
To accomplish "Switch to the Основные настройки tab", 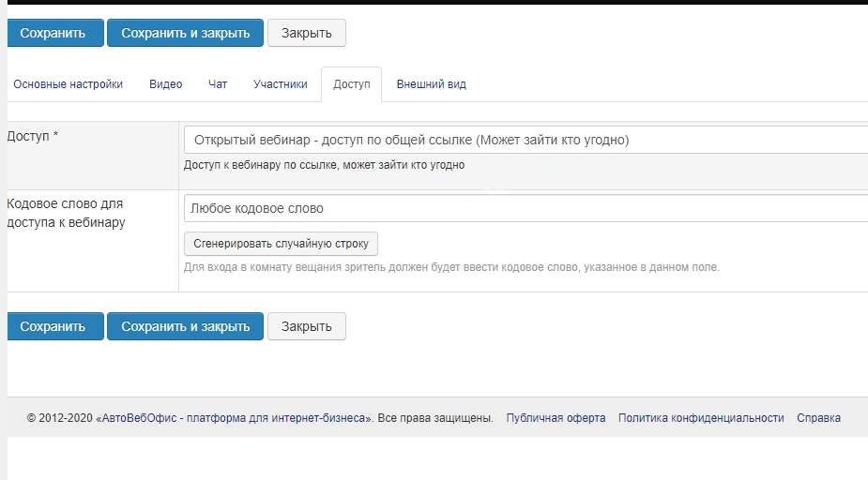I will (x=68, y=84).
